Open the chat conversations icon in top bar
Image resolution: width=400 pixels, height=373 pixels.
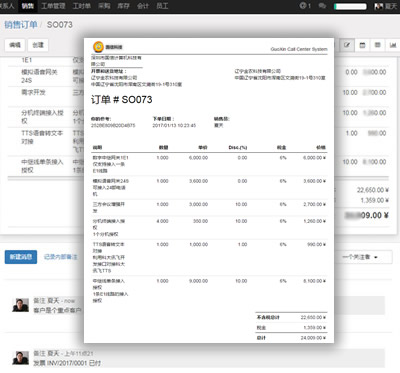click(322, 6)
